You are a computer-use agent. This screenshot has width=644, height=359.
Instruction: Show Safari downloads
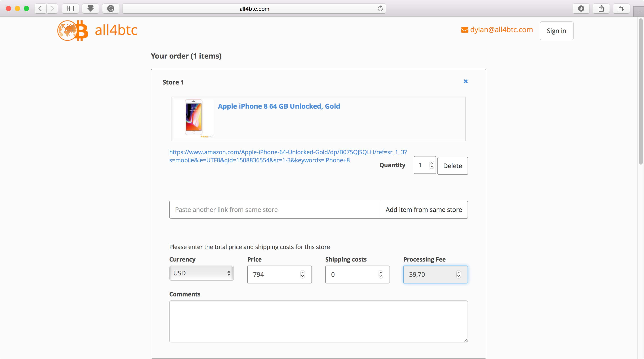tap(581, 8)
